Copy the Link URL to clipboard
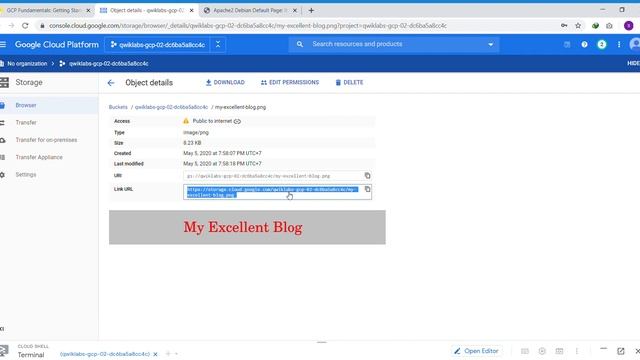This screenshot has height=360, width=640. (367, 189)
